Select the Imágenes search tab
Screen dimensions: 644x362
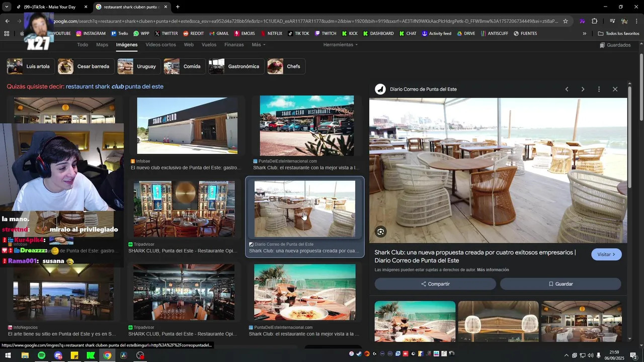[x=127, y=45]
